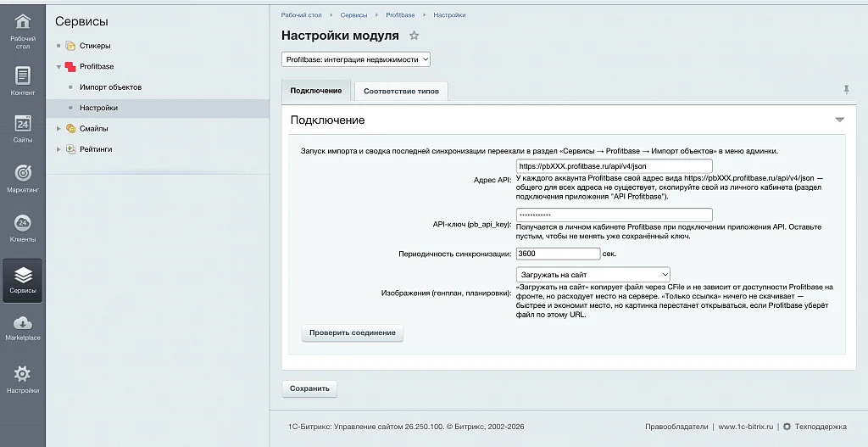Viewport: 868px width, 447px height.
Task: Click the Настройки модуля page title
Action: pos(340,36)
